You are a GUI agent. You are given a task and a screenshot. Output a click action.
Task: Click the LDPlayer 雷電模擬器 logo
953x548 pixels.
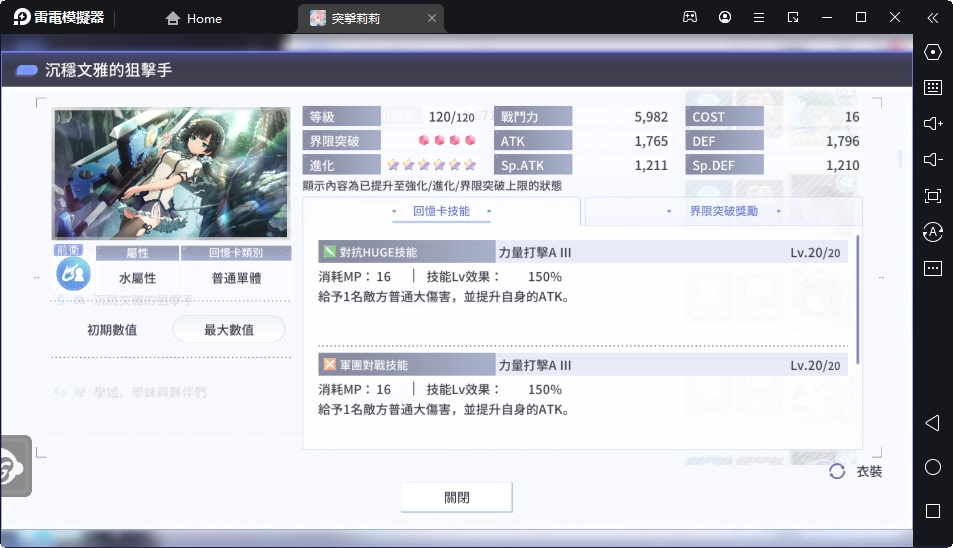[x=59, y=17]
